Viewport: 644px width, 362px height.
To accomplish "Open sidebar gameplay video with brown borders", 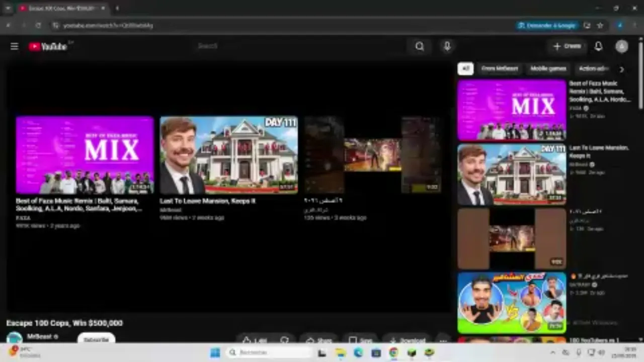I will [512, 239].
